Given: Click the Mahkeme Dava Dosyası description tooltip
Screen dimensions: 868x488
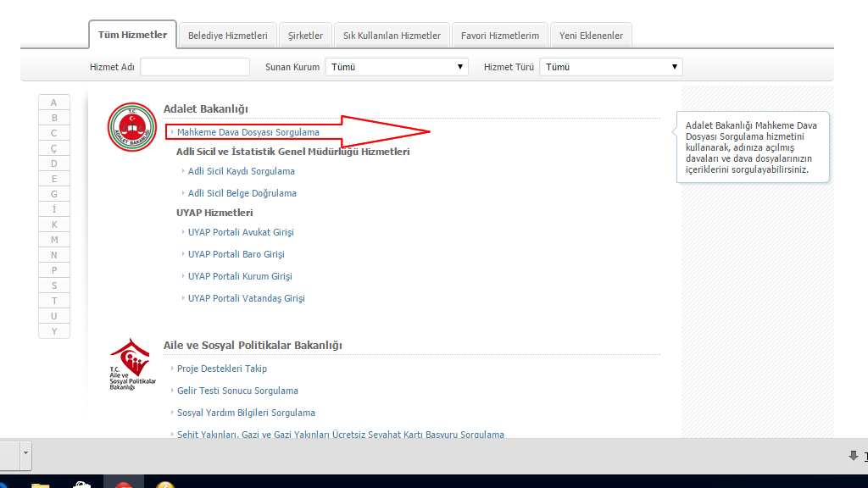Looking at the screenshot, I should coord(753,147).
